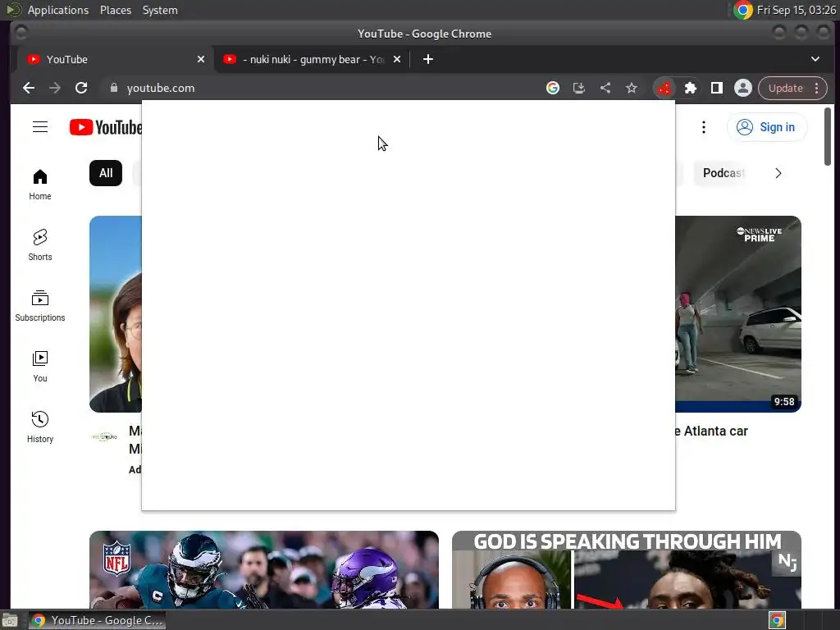840x630 pixels.
Task: Go to Home in sidebar
Action: point(40,185)
